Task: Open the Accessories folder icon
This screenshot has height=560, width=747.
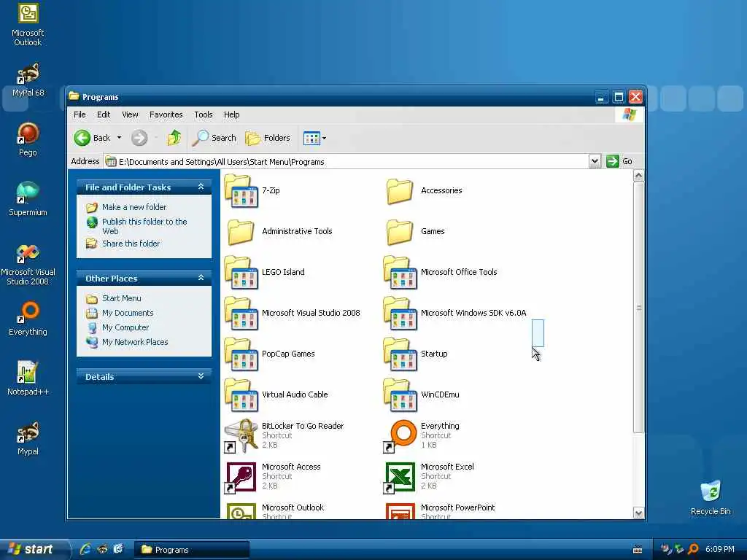Action: [400, 192]
